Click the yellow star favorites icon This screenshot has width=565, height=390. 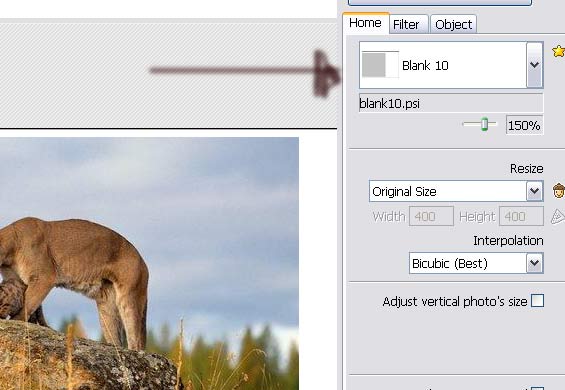coord(559,51)
